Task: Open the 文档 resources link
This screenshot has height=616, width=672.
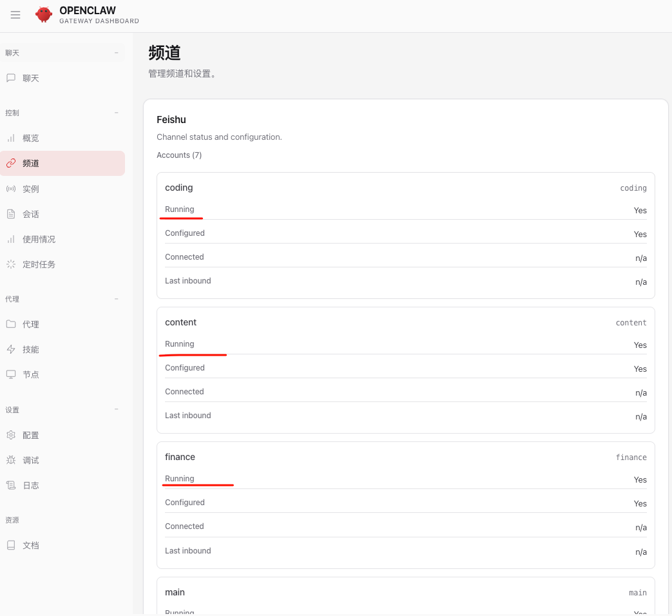Action: [31, 545]
